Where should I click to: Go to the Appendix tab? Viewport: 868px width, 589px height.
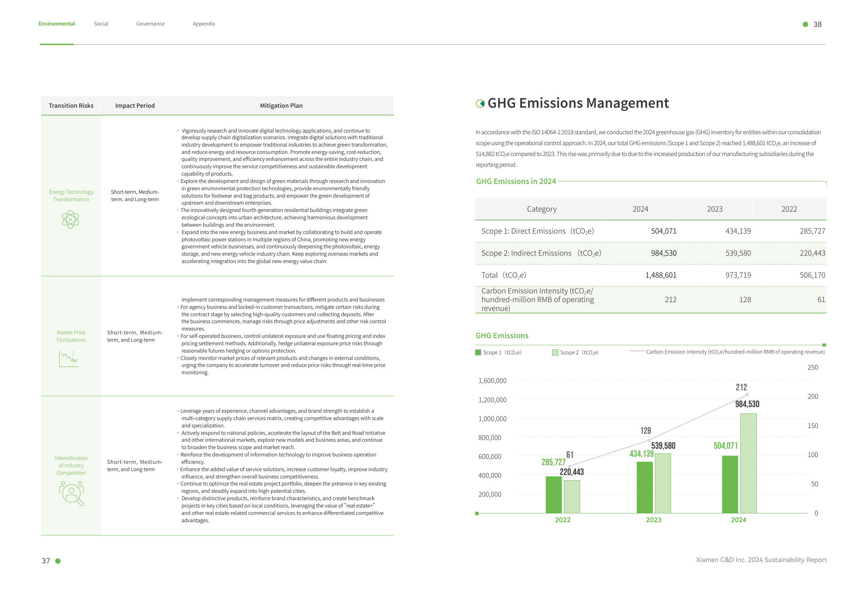coord(204,23)
